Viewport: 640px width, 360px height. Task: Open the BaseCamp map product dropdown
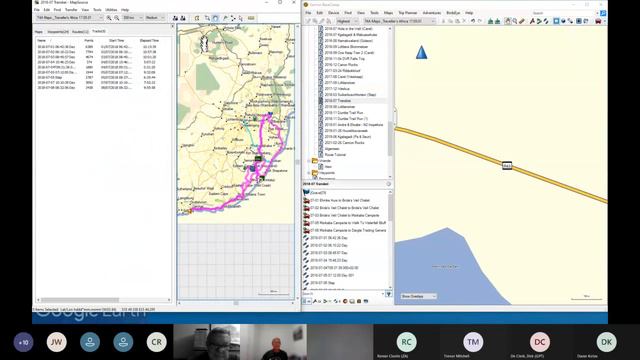click(x=399, y=21)
